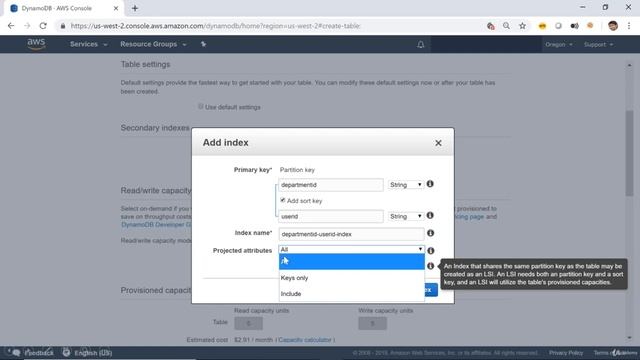Click the language globe icon

click(x=66, y=353)
